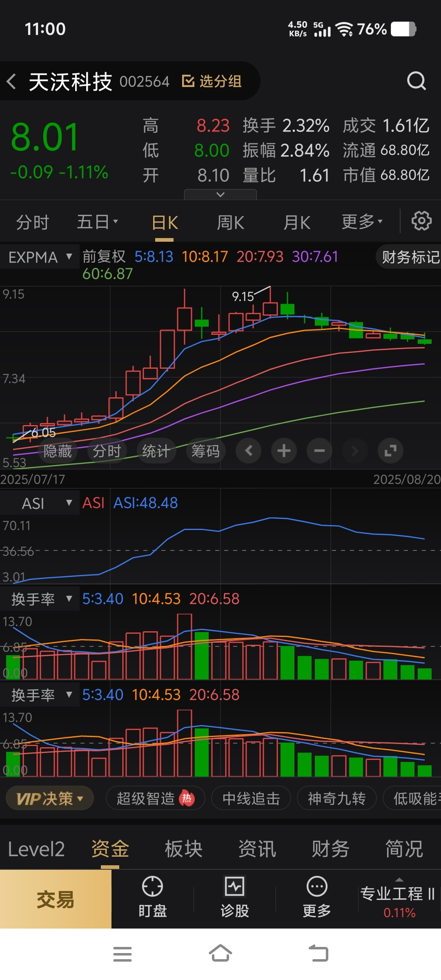Tap 60:6.87 EXPMA value
The image size is (441, 980).
pos(108,274)
